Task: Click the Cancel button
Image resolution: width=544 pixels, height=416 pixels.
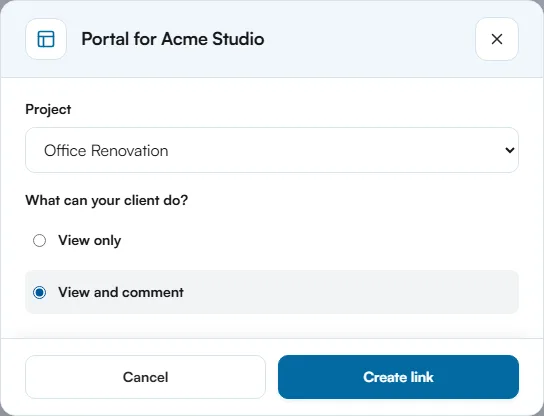Action: point(145,377)
